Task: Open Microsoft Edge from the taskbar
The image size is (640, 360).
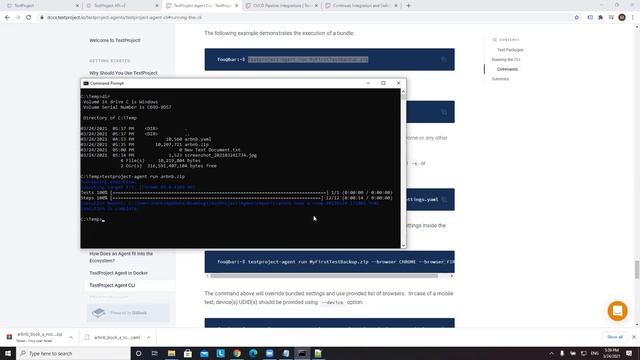Action: click(253, 353)
